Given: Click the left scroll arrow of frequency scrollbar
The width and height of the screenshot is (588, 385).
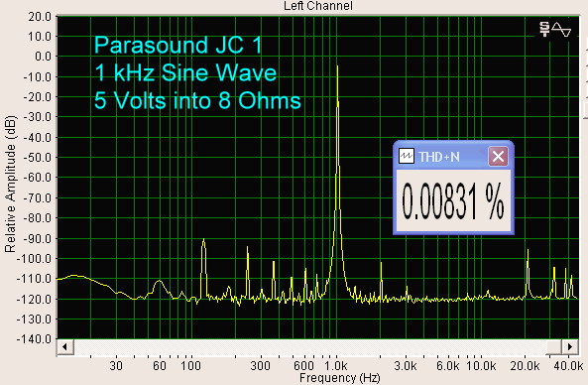Looking at the screenshot, I should [x=64, y=346].
